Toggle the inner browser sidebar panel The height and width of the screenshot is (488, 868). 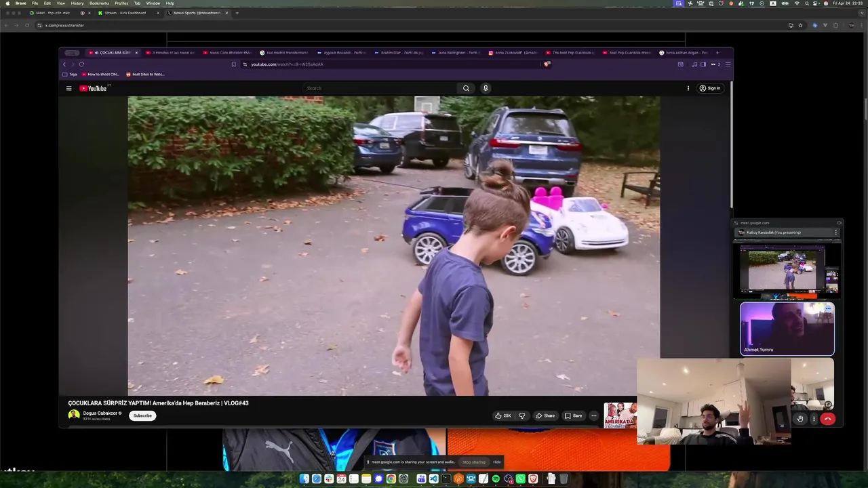(703, 64)
